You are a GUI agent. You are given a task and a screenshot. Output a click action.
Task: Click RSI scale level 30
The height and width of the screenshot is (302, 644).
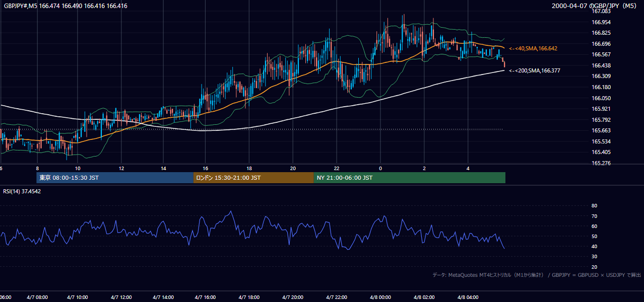pyautogui.click(x=594, y=257)
